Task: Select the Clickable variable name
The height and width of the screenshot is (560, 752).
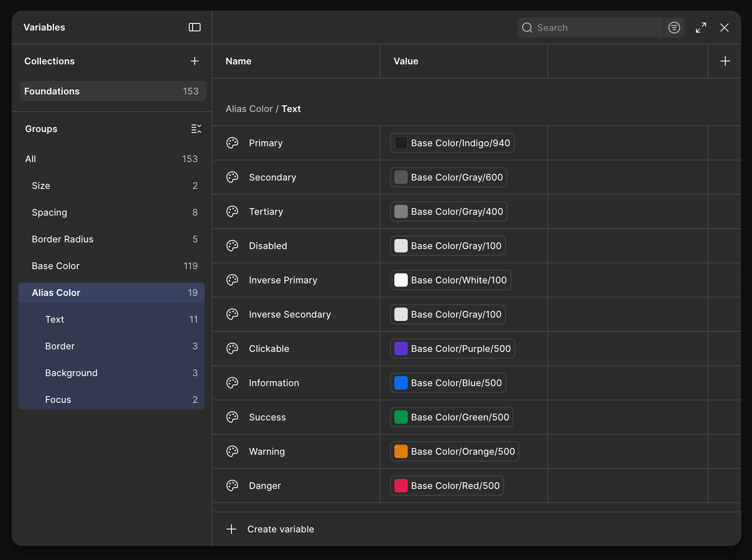Action: click(269, 349)
